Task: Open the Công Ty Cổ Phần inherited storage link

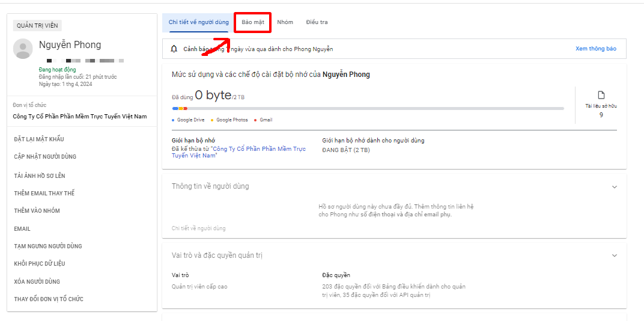Action: point(238,152)
